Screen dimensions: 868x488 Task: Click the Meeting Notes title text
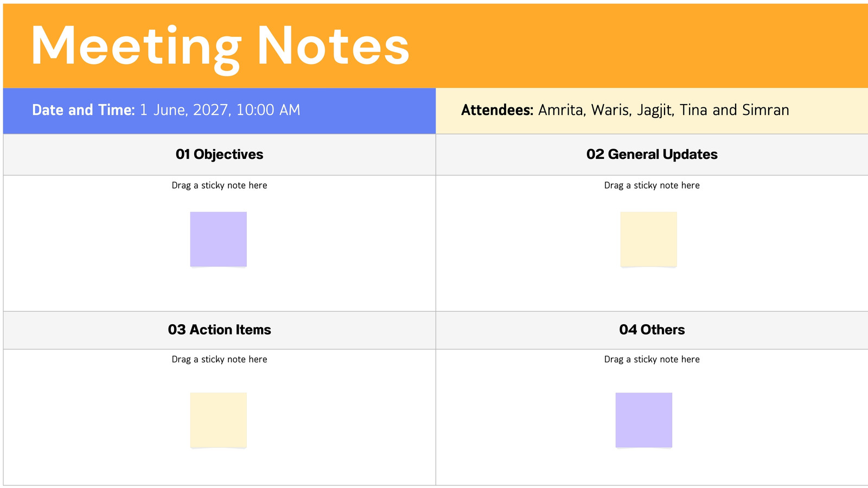220,47
